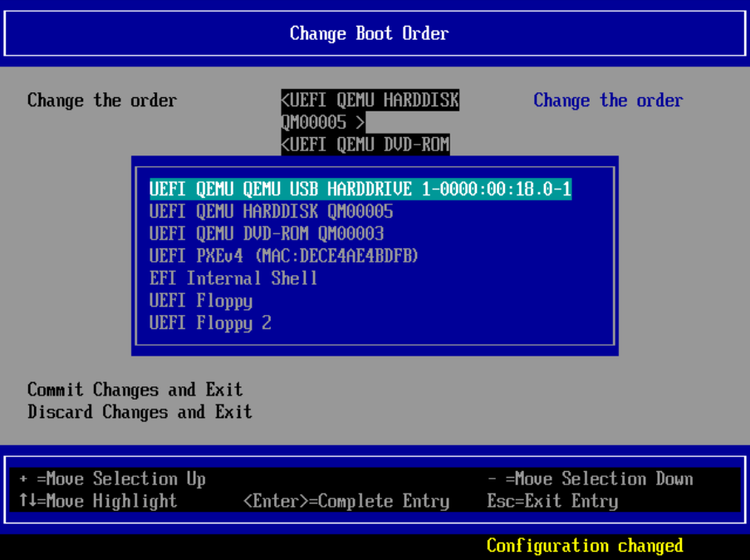
Task: Choose UEFI QEMU DVD-ROM QM00003 list entry
Action: click(x=266, y=234)
